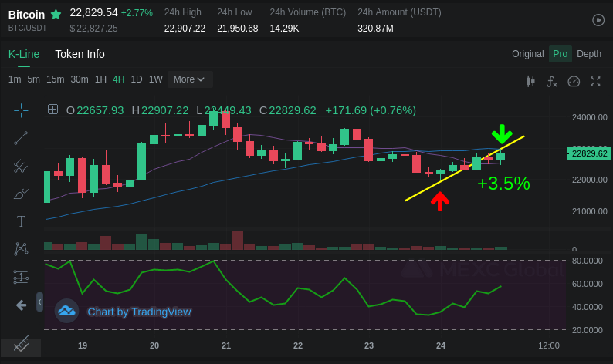The image size is (613, 364).
Task: Click the close value C 22829.62
Action: pos(288,110)
